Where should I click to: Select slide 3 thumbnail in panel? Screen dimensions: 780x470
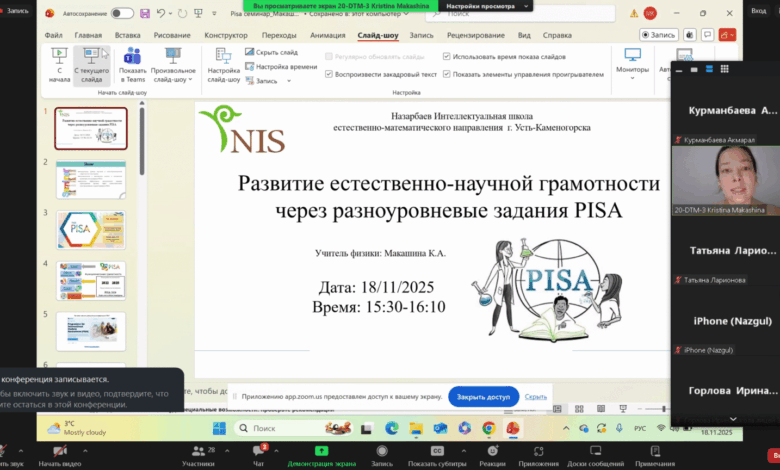point(91,230)
